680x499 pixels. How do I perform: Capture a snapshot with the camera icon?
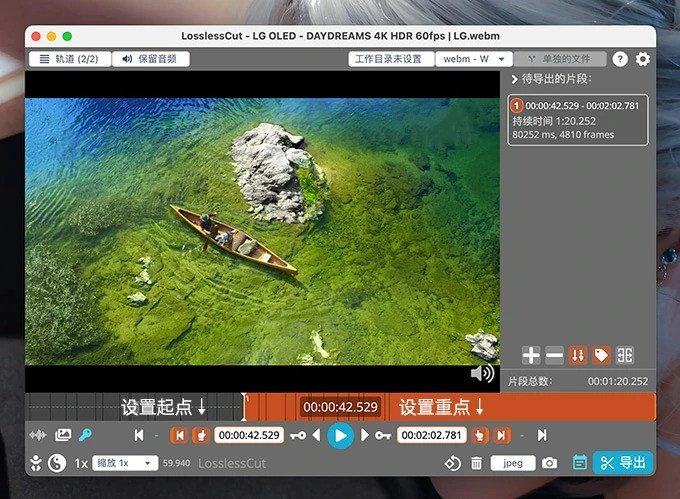point(549,463)
